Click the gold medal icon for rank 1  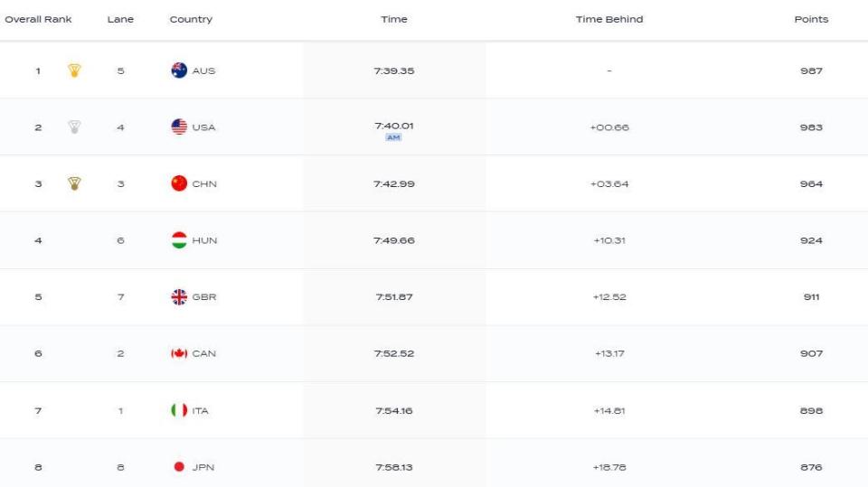pyautogui.click(x=74, y=70)
